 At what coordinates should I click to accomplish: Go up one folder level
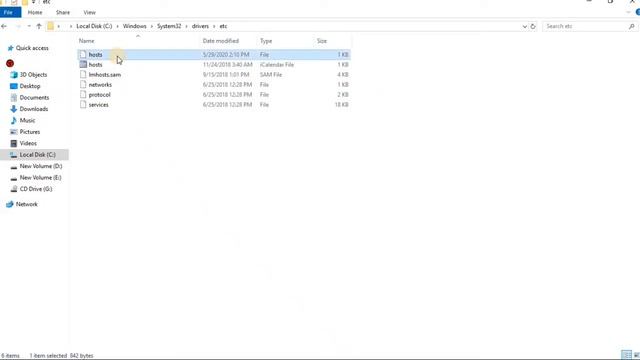(39, 26)
